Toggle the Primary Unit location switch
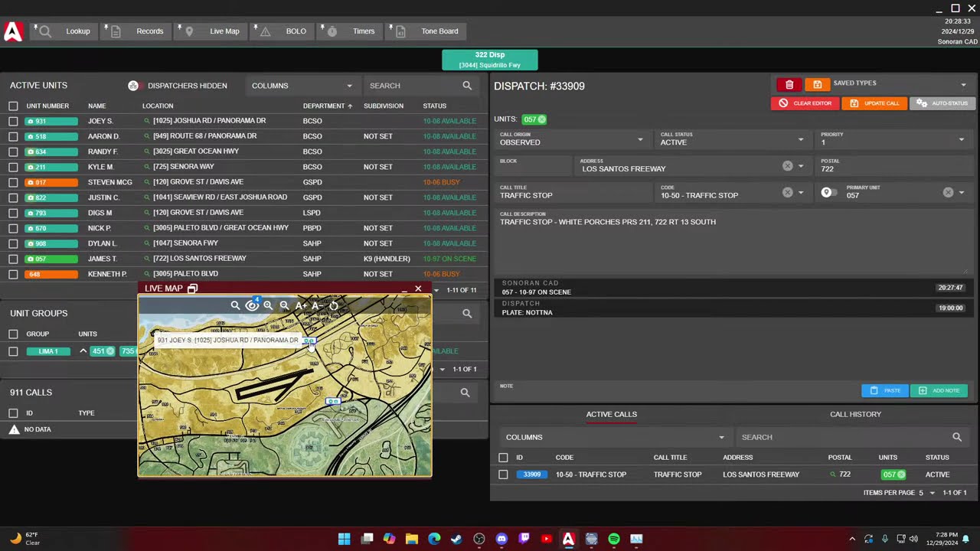Viewport: 980px width, 551px height. tap(828, 192)
